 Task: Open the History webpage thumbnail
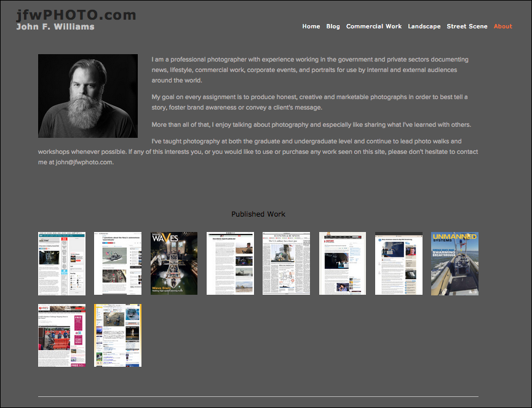(x=343, y=263)
